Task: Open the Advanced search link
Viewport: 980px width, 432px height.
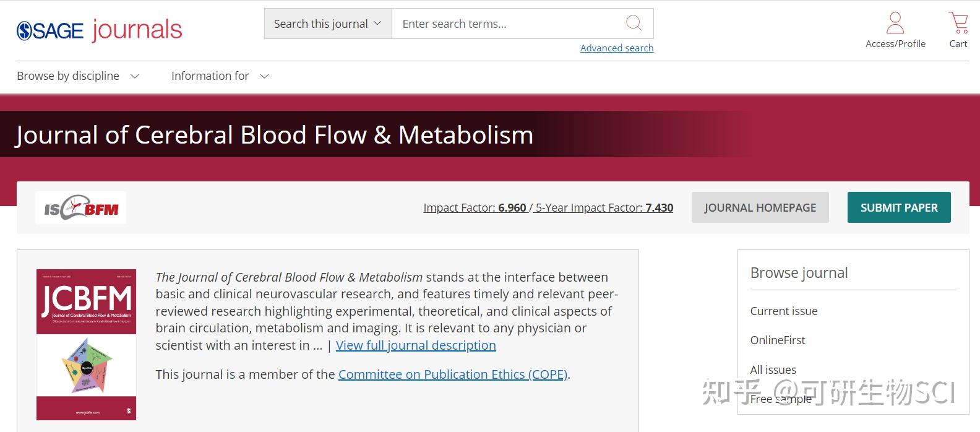Action: 616,48
